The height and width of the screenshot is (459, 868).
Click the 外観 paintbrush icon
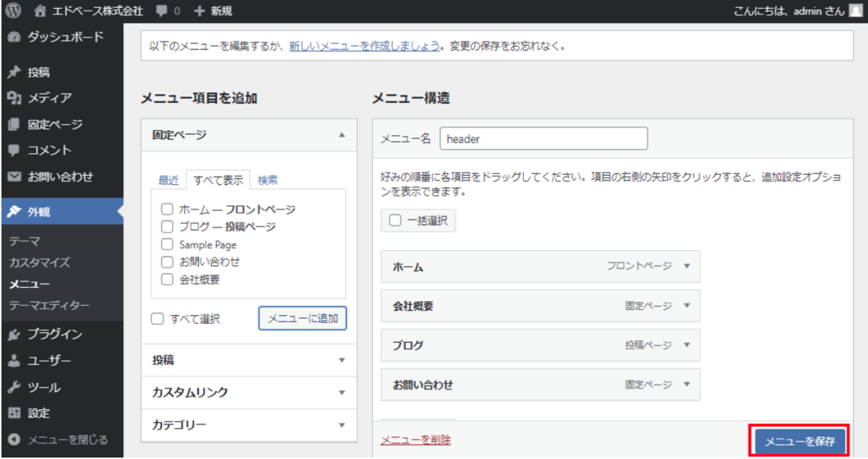tap(14, 212)
